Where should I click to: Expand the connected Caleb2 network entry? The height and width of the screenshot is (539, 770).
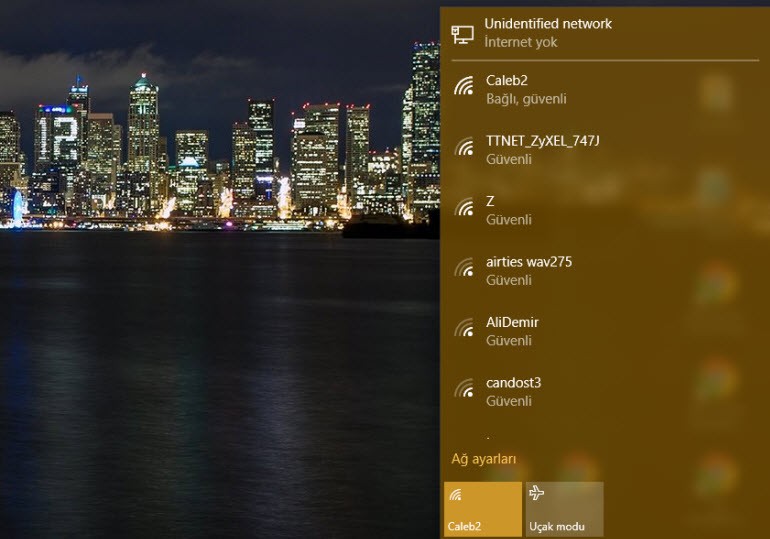[x=600, y=89]
